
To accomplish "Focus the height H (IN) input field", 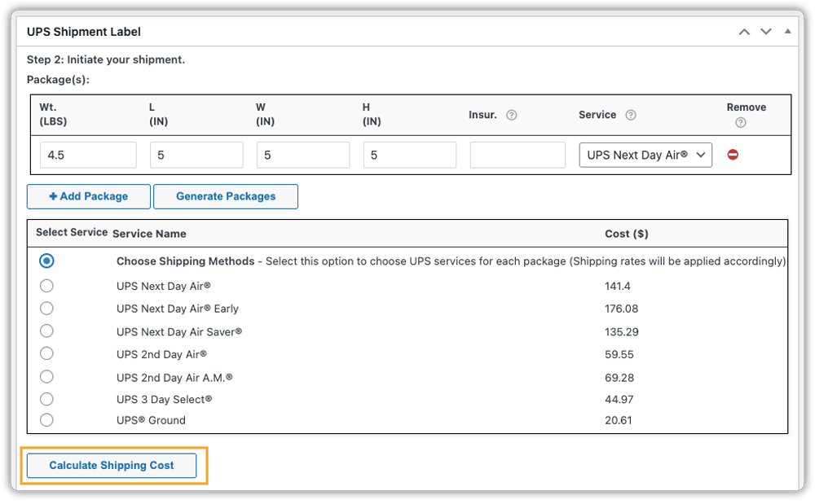I will point(410,156).
